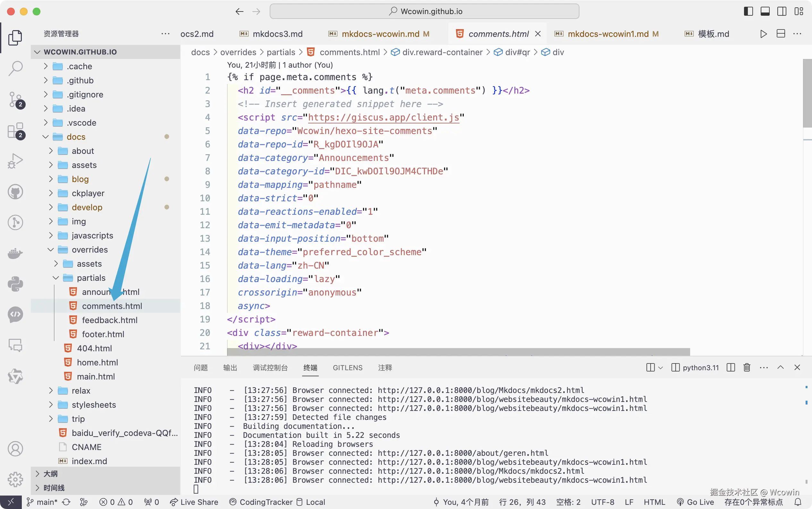This screenshot has height=509, width=812.
Task: Toggle the secondary sidebar visibility
Action: [x=782, y=12]
